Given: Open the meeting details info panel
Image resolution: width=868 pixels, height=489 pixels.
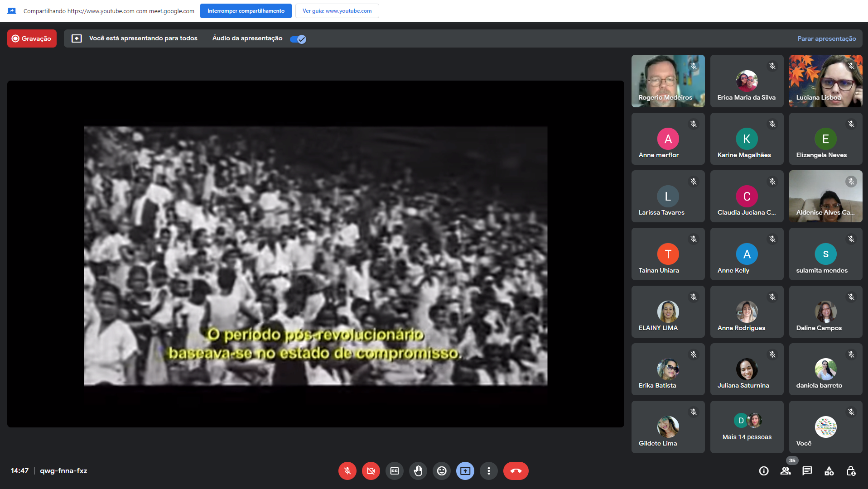Looking at the screenshot, I should [763, 471].
